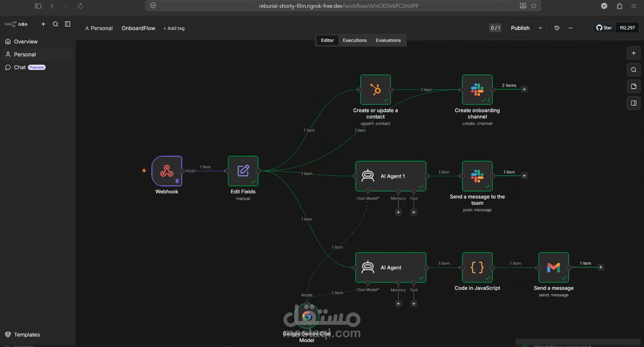This screenshot has height=347, width=644.
Task: Switch to the Executions tab
Action: tap(355, 40)
